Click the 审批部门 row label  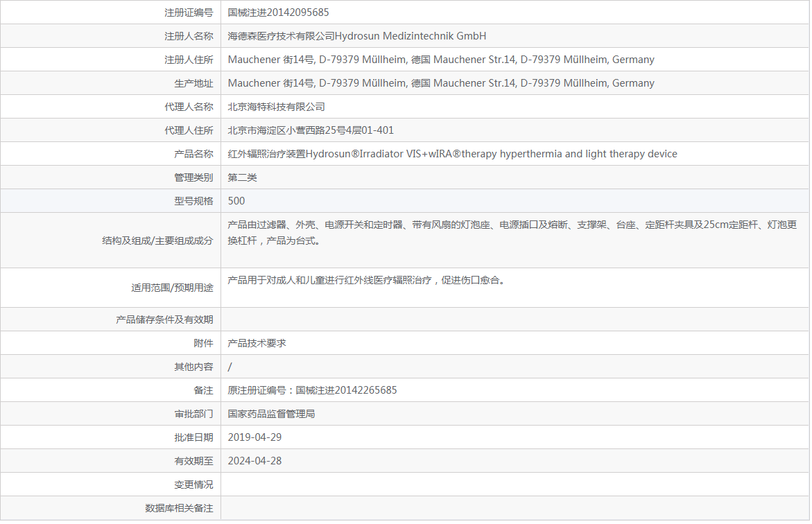tap(193, 414)
